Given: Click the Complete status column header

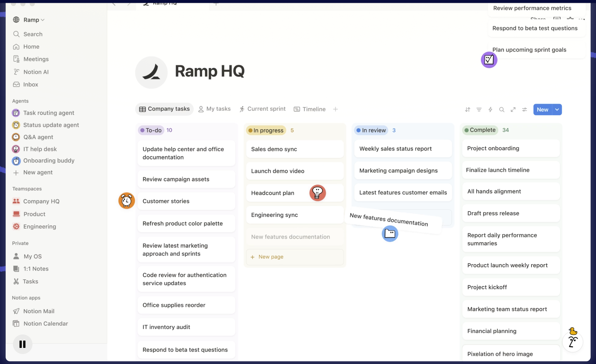Looking at the screenshot, I should click(480, 130).
